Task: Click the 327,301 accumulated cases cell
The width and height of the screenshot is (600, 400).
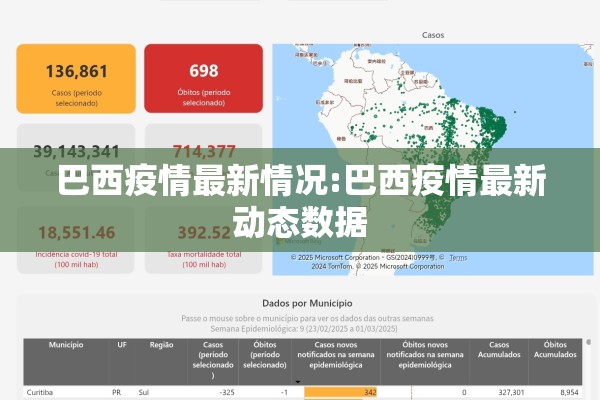Action: click(511, 392)
